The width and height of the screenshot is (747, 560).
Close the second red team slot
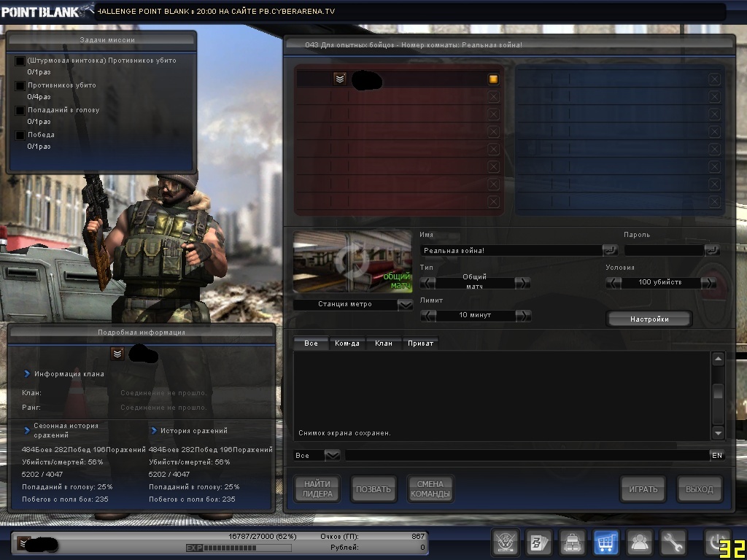pyautogui.click(x=494, y=97)
